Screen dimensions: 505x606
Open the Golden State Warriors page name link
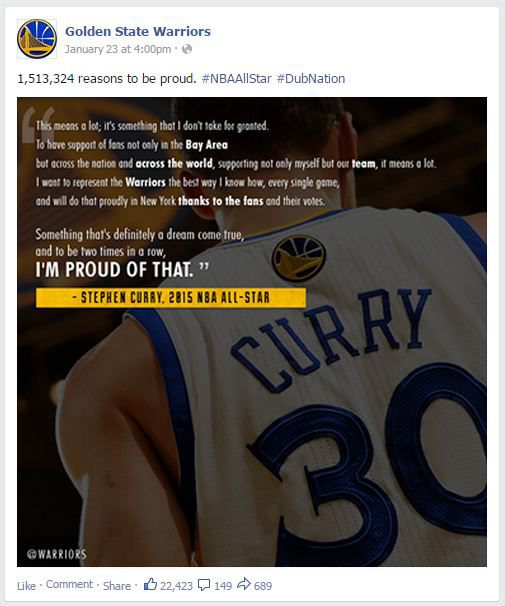tap(138, 31)
